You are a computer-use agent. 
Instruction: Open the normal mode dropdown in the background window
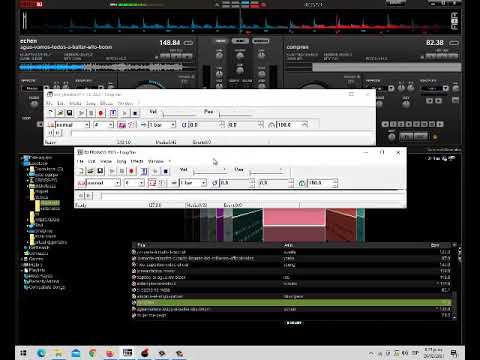(87, 125)
